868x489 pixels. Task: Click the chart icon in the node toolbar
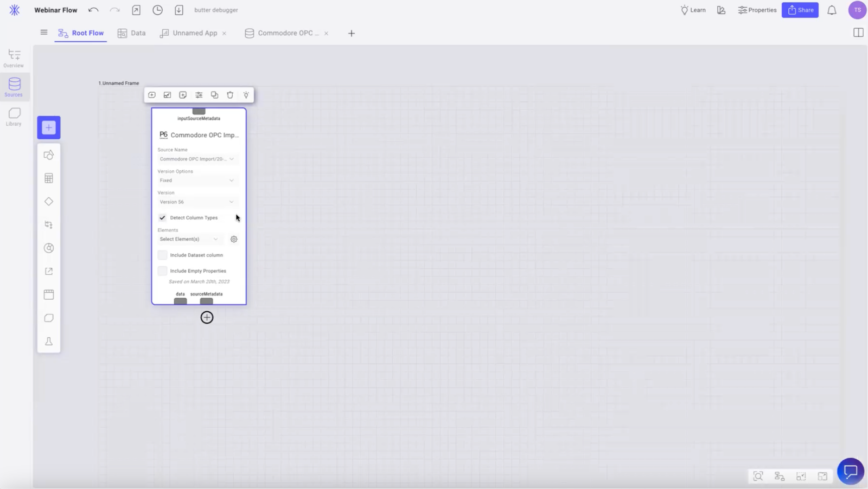tap(167, 95)
